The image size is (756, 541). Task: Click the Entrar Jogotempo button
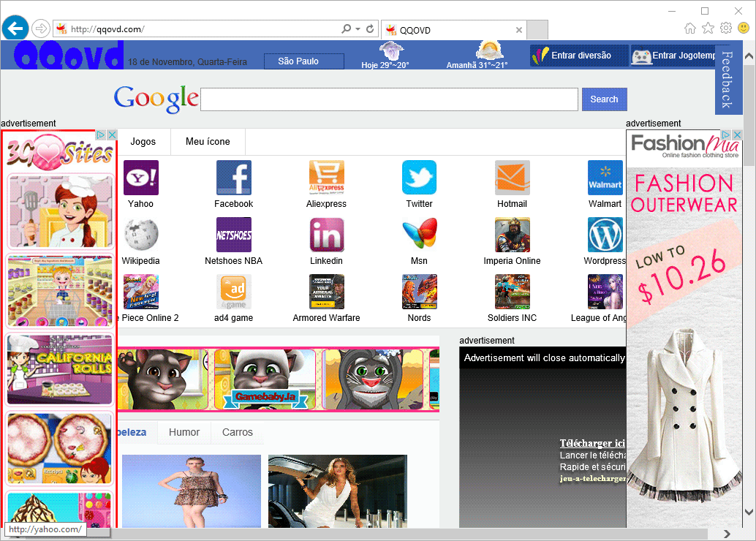(x=673, y=56)
